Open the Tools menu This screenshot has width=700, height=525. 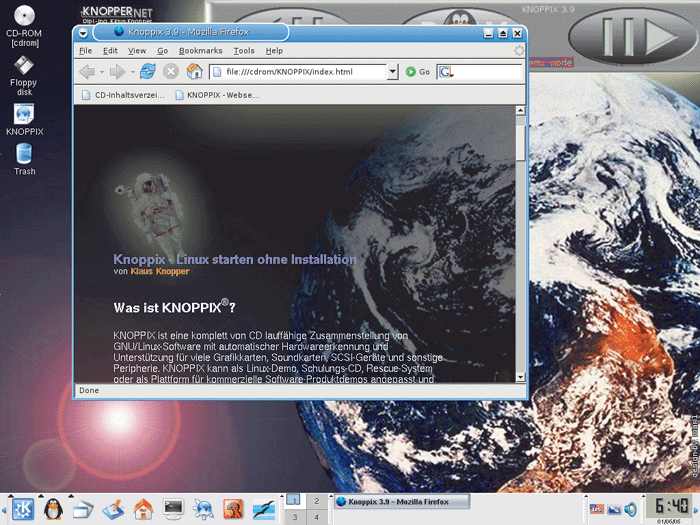pos(244,51)
